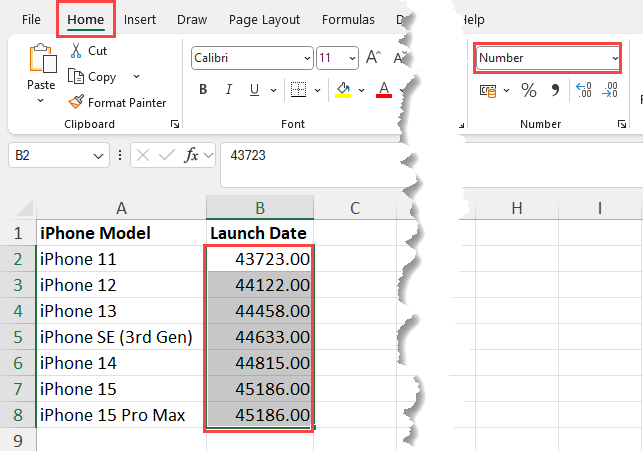Select cell containing iPhone SE (3rd Gen)
Screen dimensions: 643x451
pos(121,337)
